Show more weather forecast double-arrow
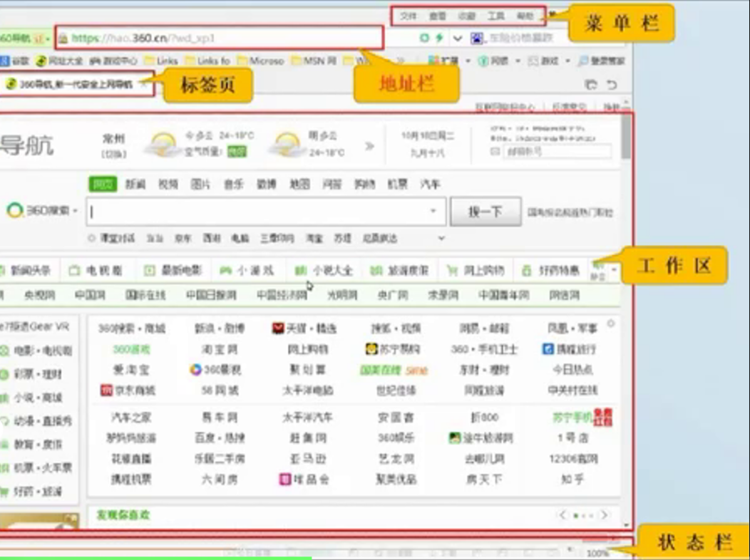The image size is (750, 560). pos(369,146)
